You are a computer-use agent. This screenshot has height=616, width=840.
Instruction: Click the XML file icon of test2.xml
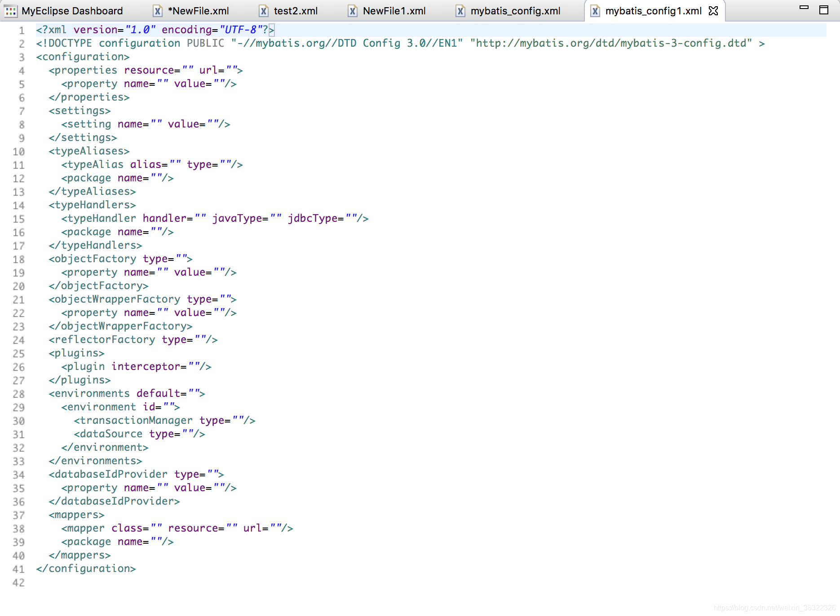point(264,11)
